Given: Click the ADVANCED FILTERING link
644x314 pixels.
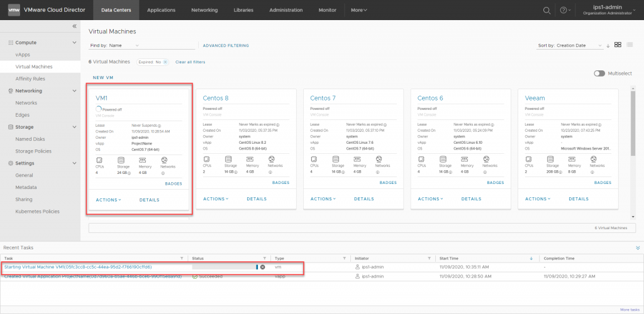Looking at the screenshot, I should point(226,45).
